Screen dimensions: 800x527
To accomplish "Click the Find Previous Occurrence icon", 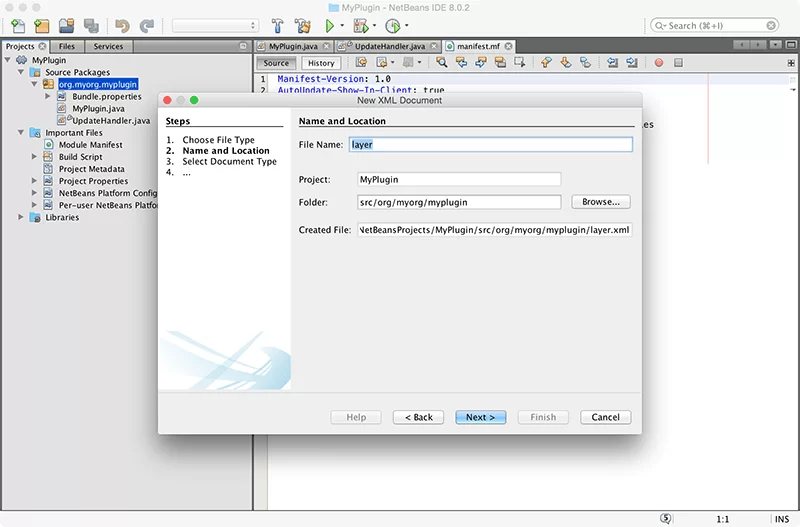I will 461,63.
